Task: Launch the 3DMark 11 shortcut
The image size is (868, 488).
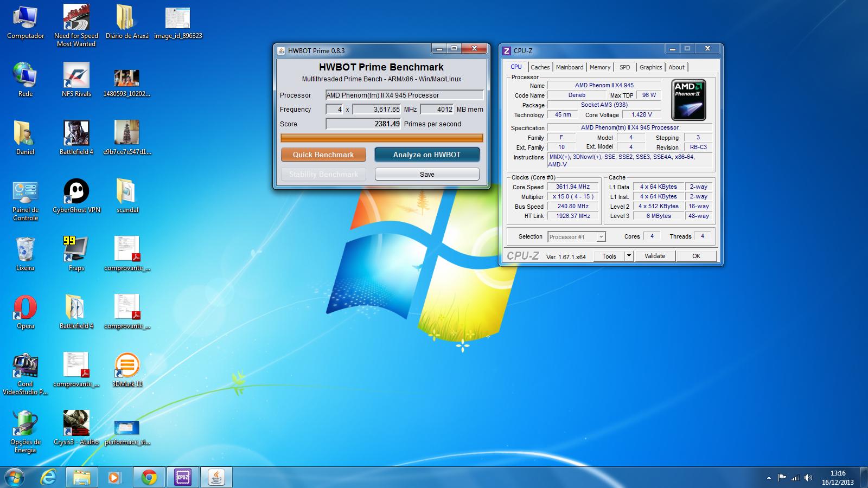Action: (x=127, y=370)
